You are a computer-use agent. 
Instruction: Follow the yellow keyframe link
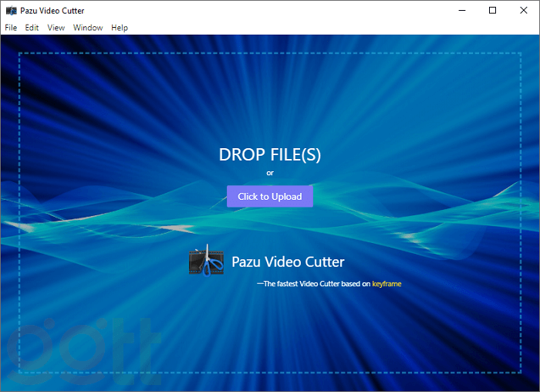click(386, 284)
